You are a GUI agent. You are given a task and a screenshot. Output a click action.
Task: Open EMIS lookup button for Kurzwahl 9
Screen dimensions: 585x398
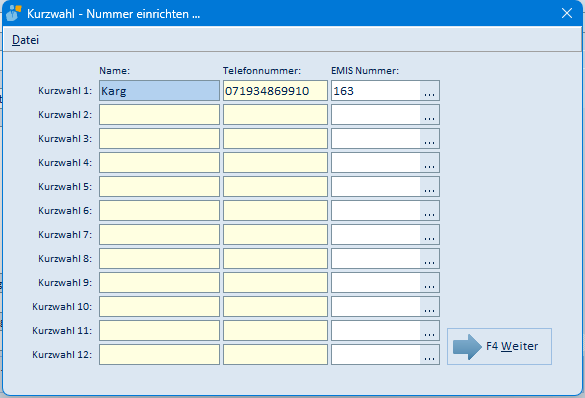[x=429, y=282]
